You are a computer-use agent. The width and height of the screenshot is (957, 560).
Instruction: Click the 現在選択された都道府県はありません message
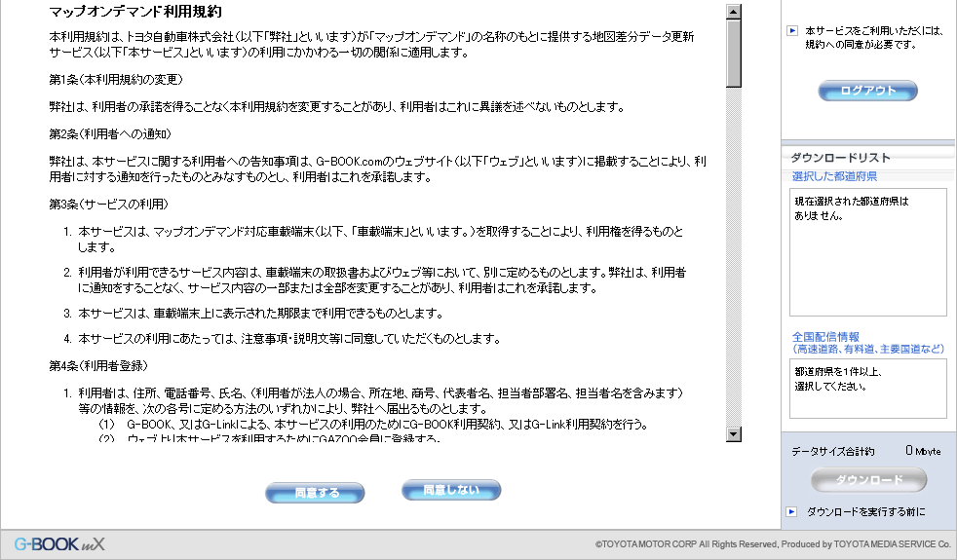click(x=852, y=208)
